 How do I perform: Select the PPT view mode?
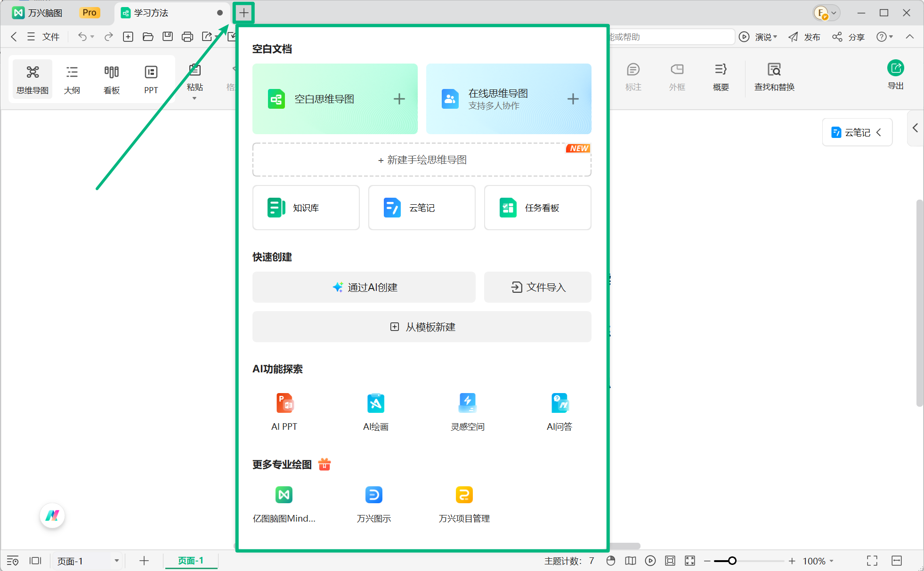pyautogui.click(x=151, y=80)
